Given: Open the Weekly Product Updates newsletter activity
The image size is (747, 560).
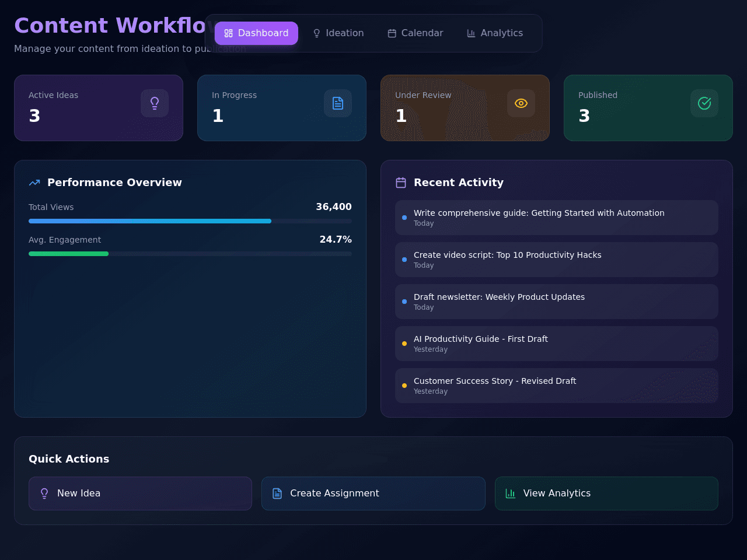Looking at the screenshot, I should click(557, 302).
